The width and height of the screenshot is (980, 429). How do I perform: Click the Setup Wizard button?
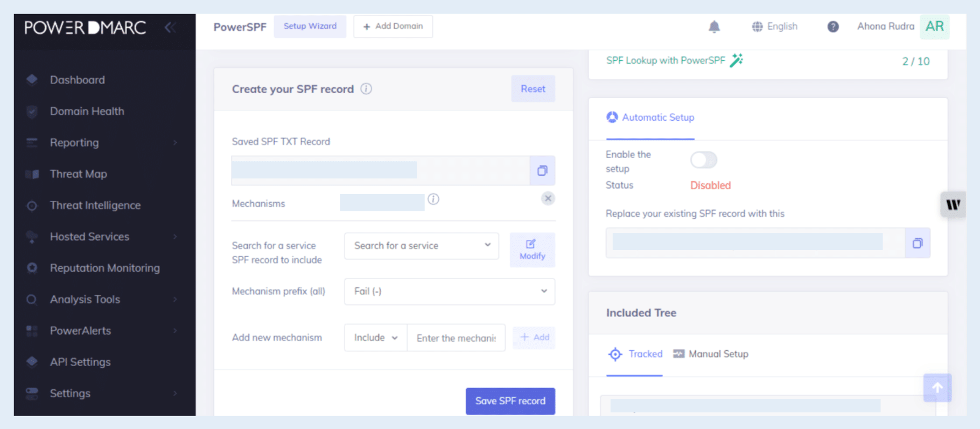point(310,26)
